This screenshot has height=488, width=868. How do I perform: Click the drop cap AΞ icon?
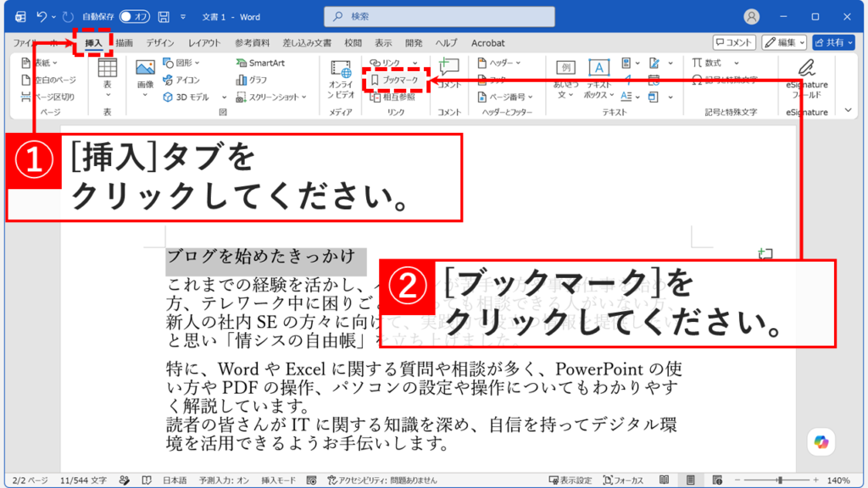coord(626,97)
